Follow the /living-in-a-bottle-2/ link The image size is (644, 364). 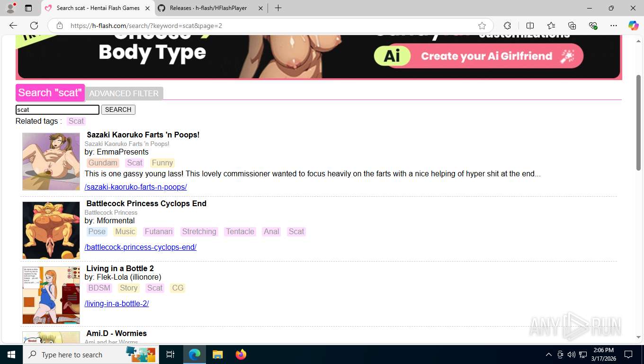pos(117,303)
